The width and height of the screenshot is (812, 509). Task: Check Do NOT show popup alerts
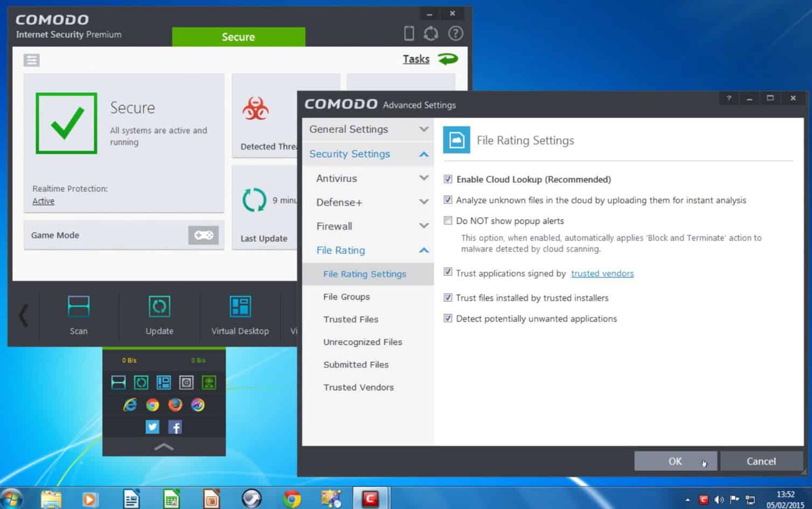[x=448, y=221]
